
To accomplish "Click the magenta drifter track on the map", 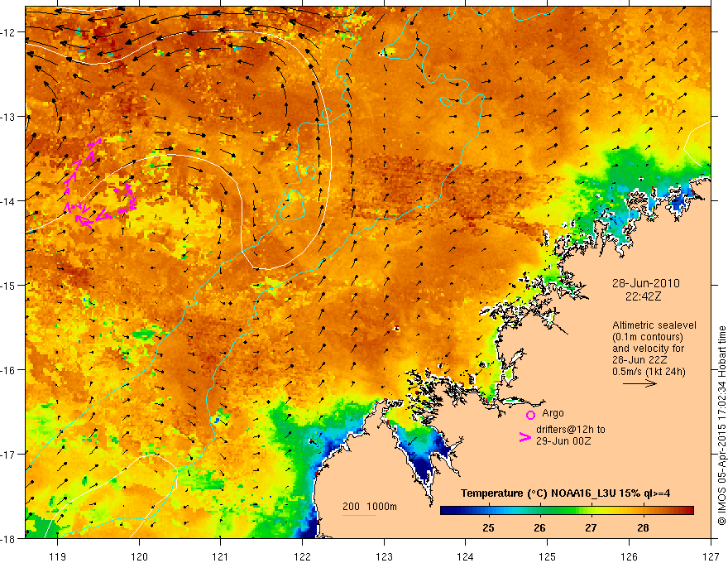I will pos(99,185).
